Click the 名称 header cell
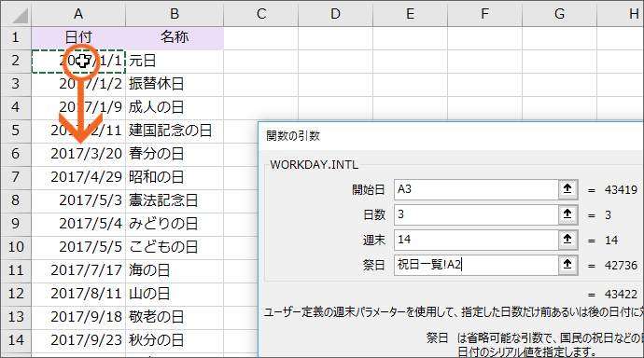The width and height of the screenshot is (644, 358). point(175,37)
